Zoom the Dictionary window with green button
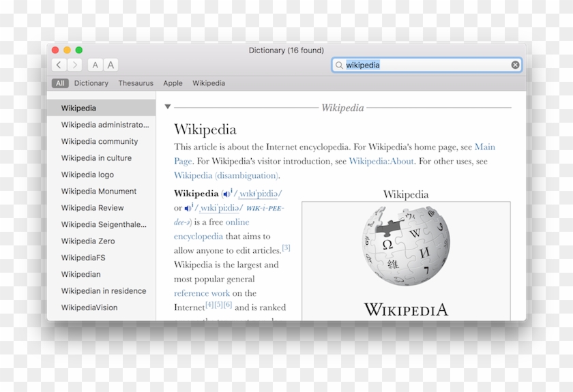The width and height of the screenshot is (573, 392). (x=79, y=50)
